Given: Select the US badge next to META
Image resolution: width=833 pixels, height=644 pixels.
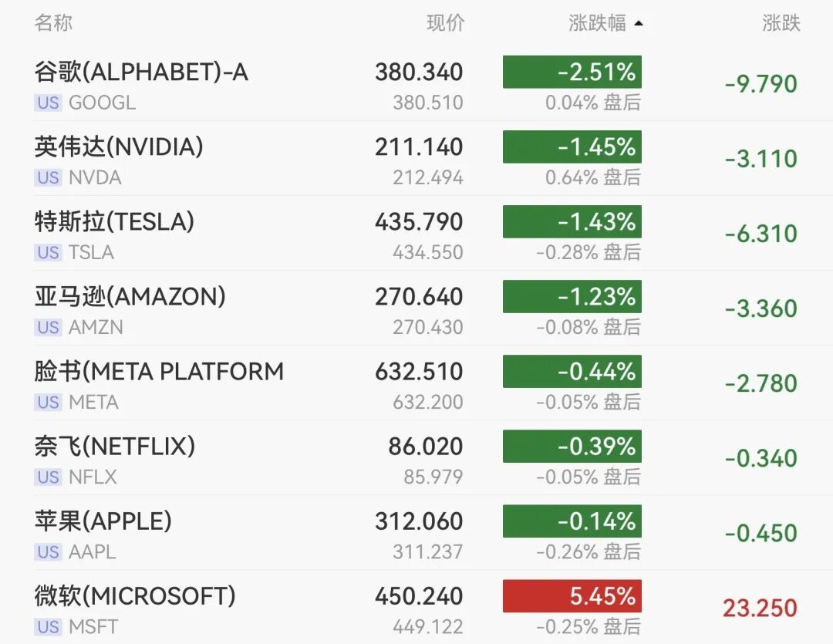Looking at the screenshot, I should coord(49,403).
